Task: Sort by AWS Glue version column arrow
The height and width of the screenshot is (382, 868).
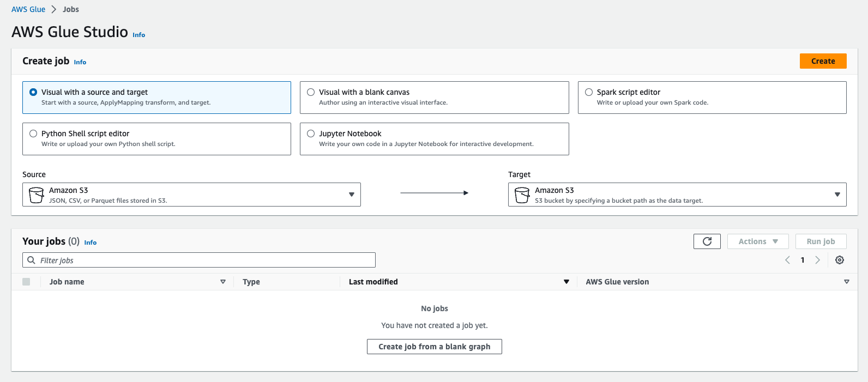Action: (x=847, y=282)
